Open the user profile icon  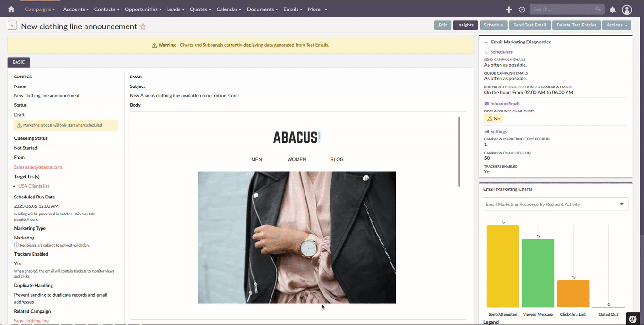[627, 9]
